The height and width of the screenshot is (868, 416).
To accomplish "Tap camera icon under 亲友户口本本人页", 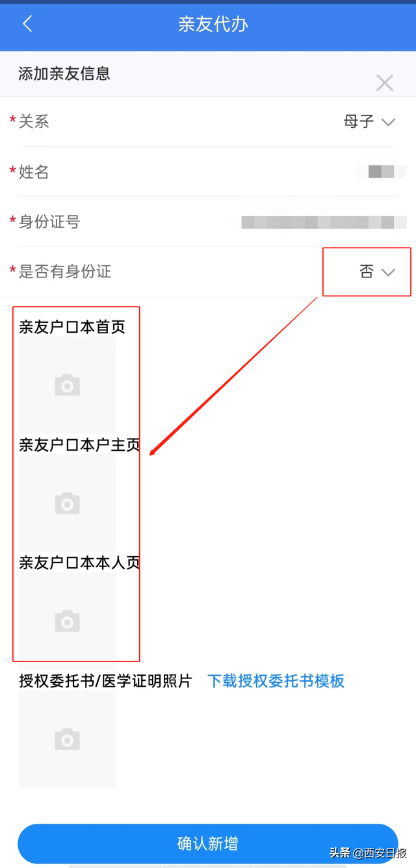I will 67,622.
